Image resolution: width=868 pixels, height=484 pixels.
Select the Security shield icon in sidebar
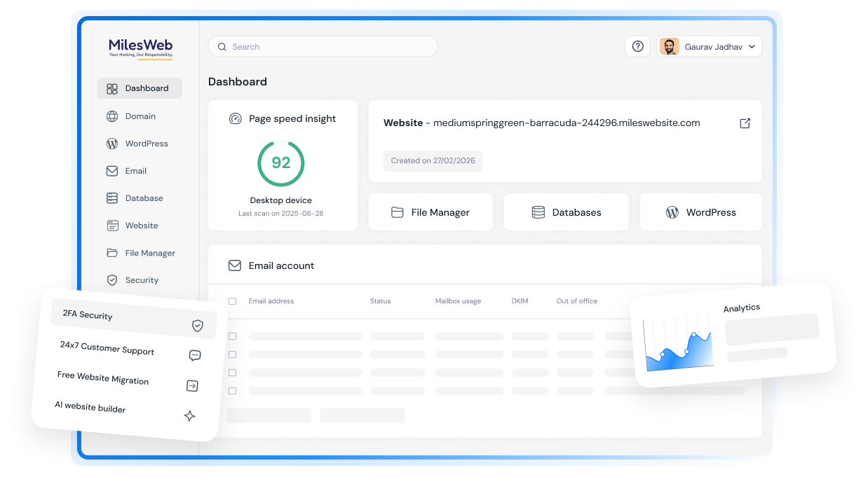pos(111,279)
